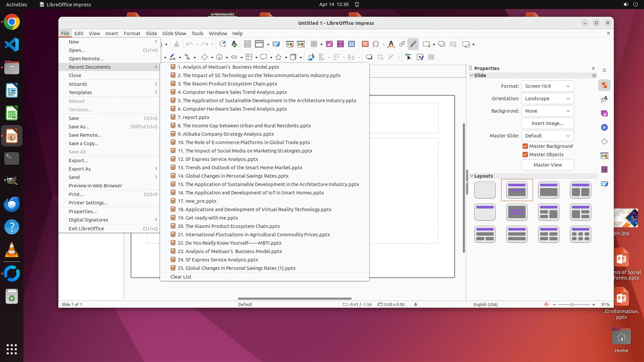Click the Insert Hyperlink icon
This screenshot has width=644, height=362.
pyautogui.click(x=402, y=44)
